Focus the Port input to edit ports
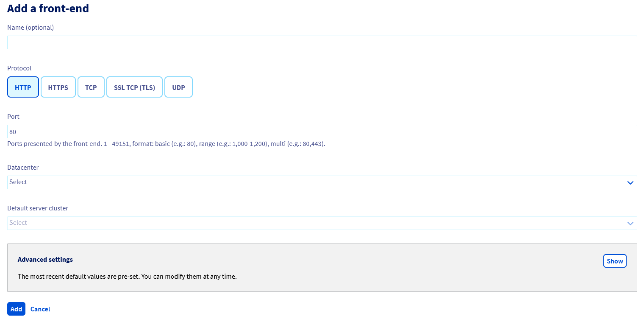This screenshot has width=644, height=319. pos(322,132)
